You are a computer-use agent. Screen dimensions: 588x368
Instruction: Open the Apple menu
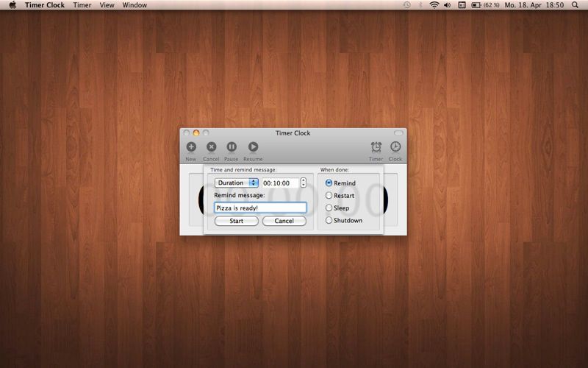pos(12,5)
